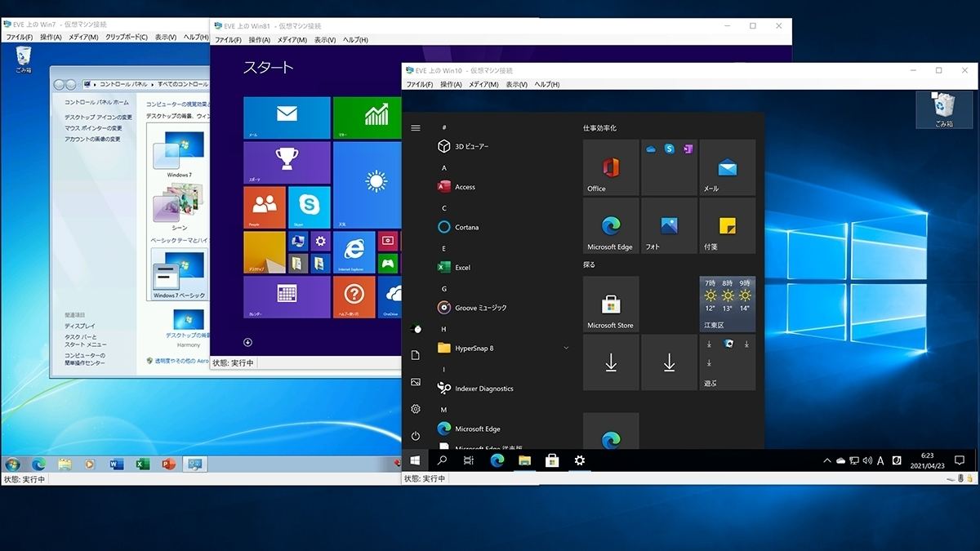
Task: Open メディア(M) menu in the Win10 window
Action: 483,85
